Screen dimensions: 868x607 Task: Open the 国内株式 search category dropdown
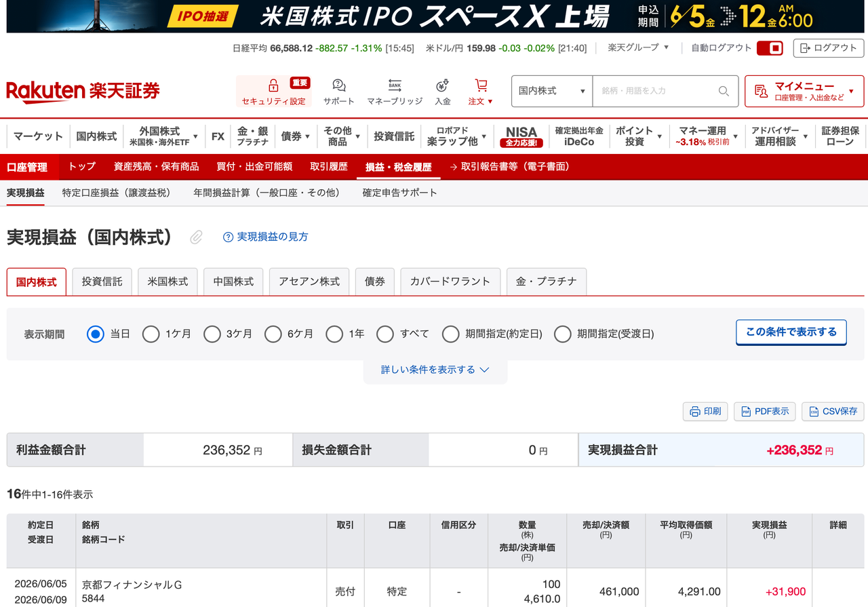click(x=552, y=91)
